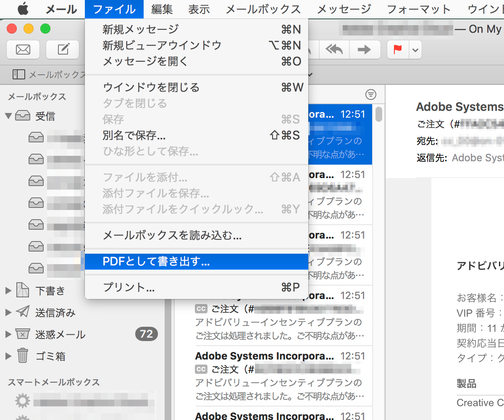Expand the 迷惑メール mailbox triangle
504x420 pixels.
8,334
